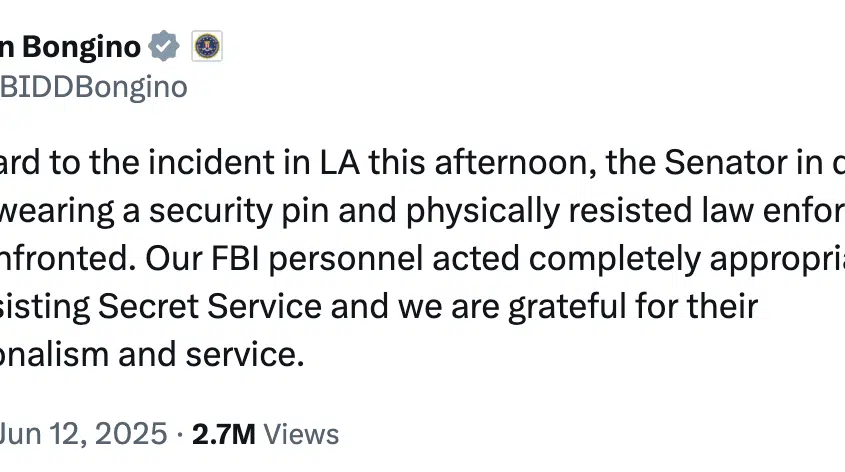Open the Bongino profile display name

coord(71,47)
